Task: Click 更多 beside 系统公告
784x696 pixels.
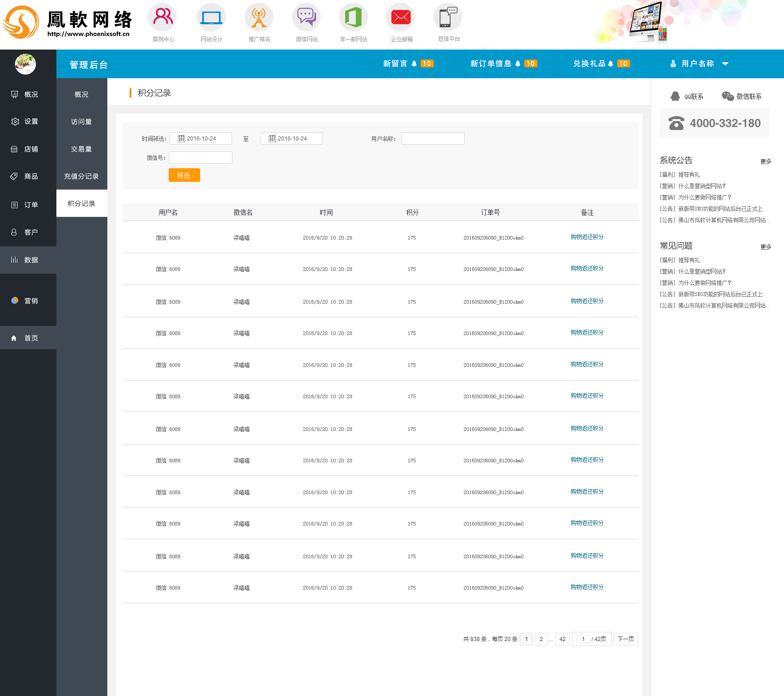Action: (x=766, y=161)
